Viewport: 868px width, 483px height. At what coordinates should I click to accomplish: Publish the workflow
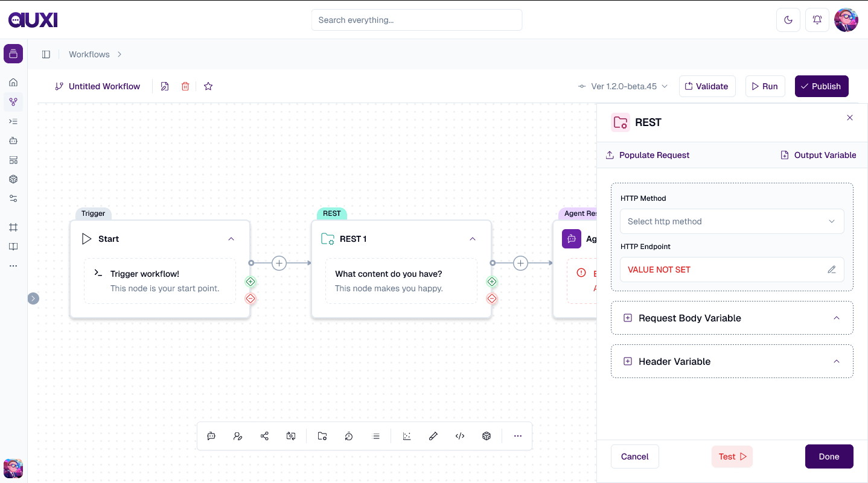tap(822, 86)
